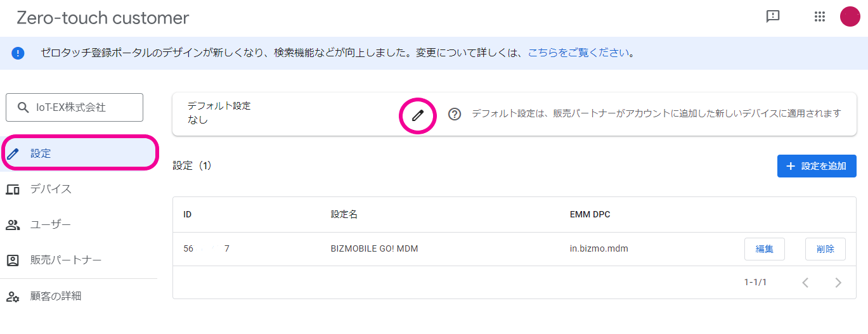This screenshot has width=868, height=334.
Task: Click 削除 for BIZMOBILE GO! MDM
Action: tap(825, 249)
